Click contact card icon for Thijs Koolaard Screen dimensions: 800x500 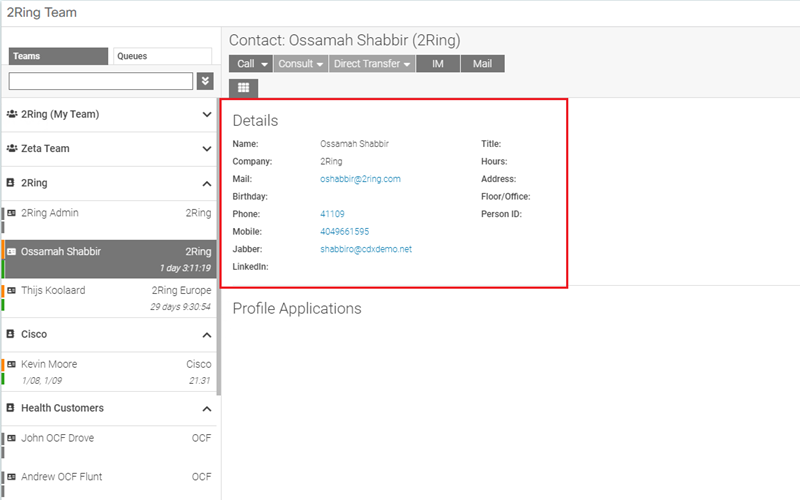(11, 290)
